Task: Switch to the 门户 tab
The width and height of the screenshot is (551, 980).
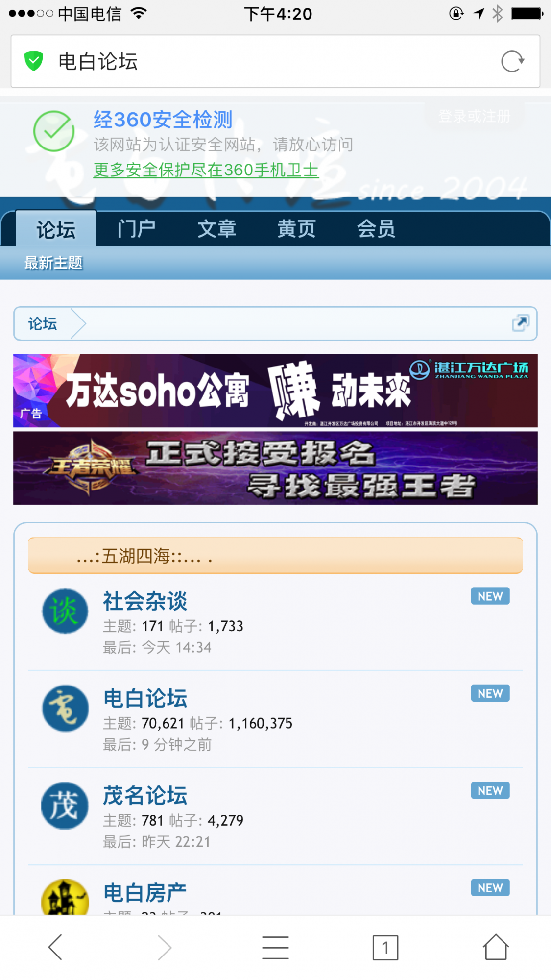Action: (x=136, y=229)
